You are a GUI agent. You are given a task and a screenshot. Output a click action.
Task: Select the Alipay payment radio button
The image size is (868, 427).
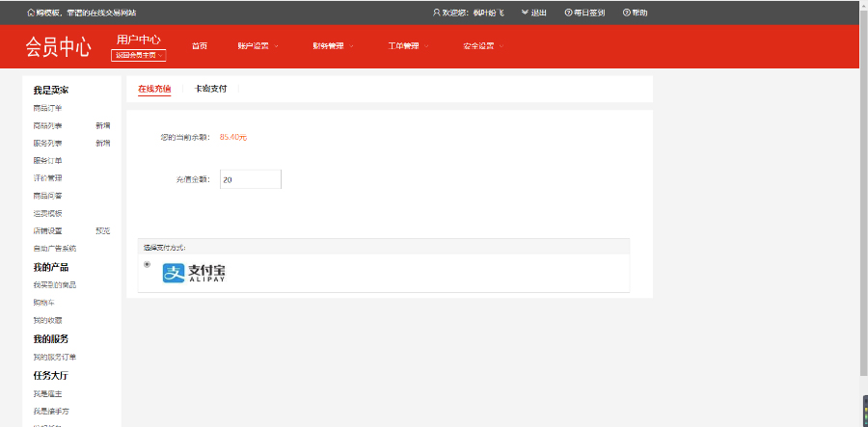147,264
